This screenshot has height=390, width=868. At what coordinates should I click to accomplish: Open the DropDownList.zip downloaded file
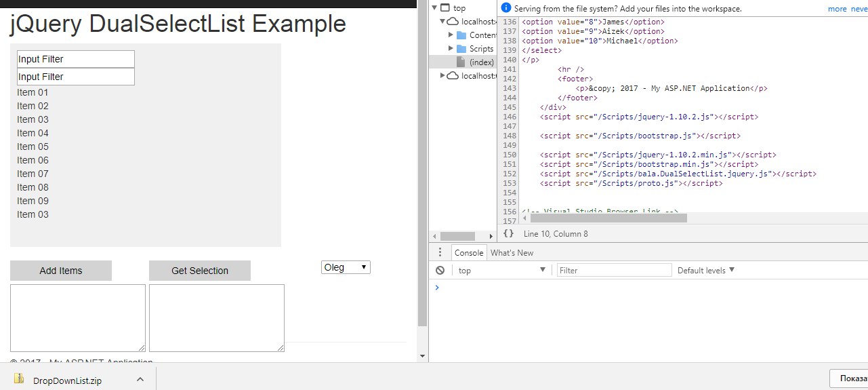click(x=68, y=381)
